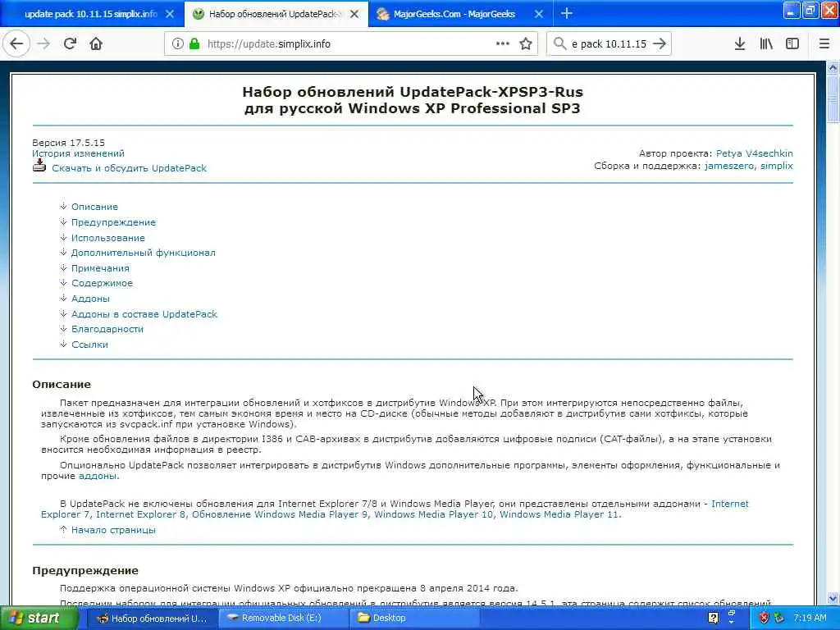Viewport: 840px width, 630px height.
Task: Close the update pack 10.11.15 tab
Action: 170,15
